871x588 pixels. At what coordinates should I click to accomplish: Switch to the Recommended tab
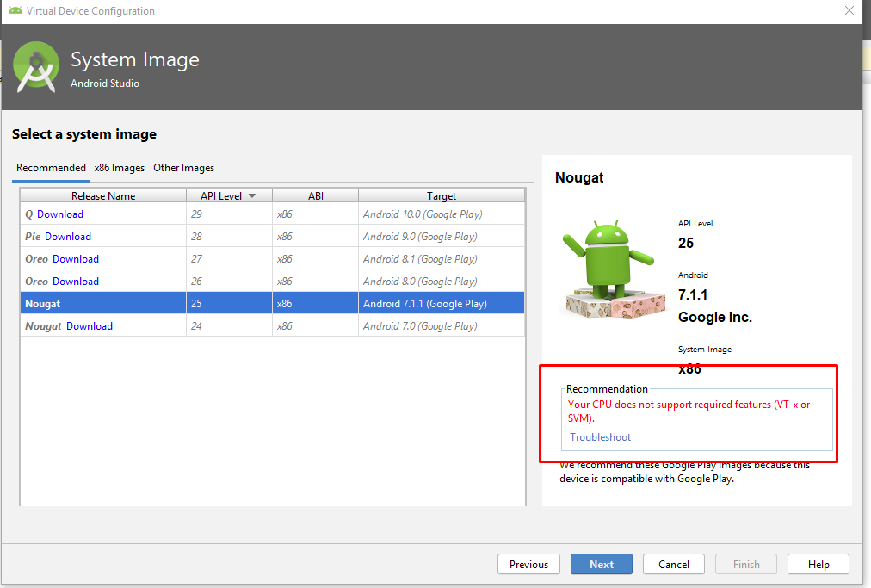pos(51,168)
